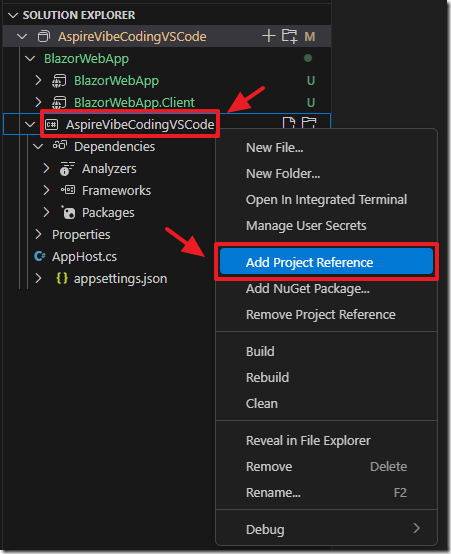Click new file icon on AspireVibeCodingVSCode project row
451x554 pixels.
(289, 123)
